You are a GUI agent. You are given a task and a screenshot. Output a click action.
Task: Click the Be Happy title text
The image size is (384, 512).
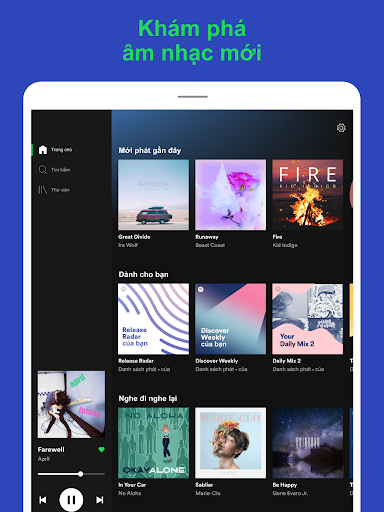pos(285,485)
